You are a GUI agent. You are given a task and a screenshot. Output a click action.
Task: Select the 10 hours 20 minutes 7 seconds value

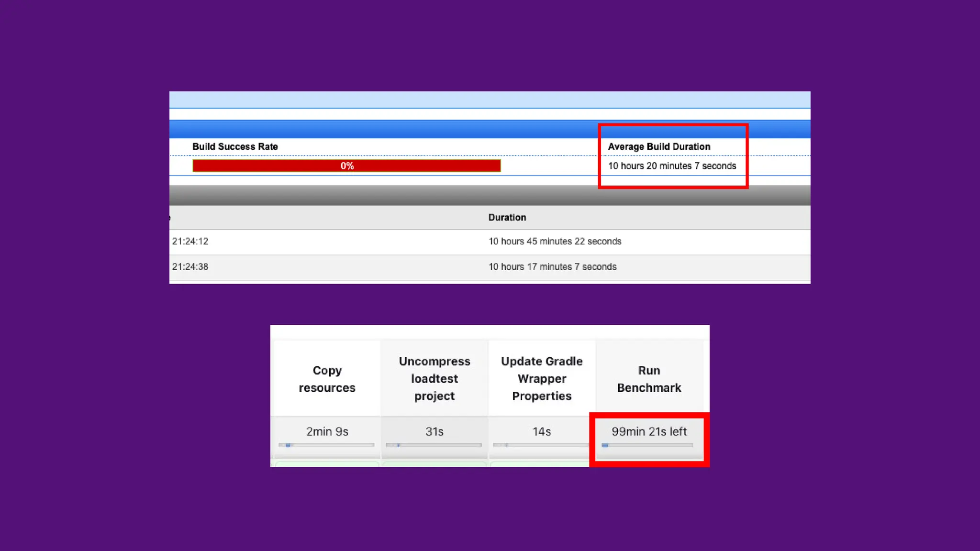[672, 166]
